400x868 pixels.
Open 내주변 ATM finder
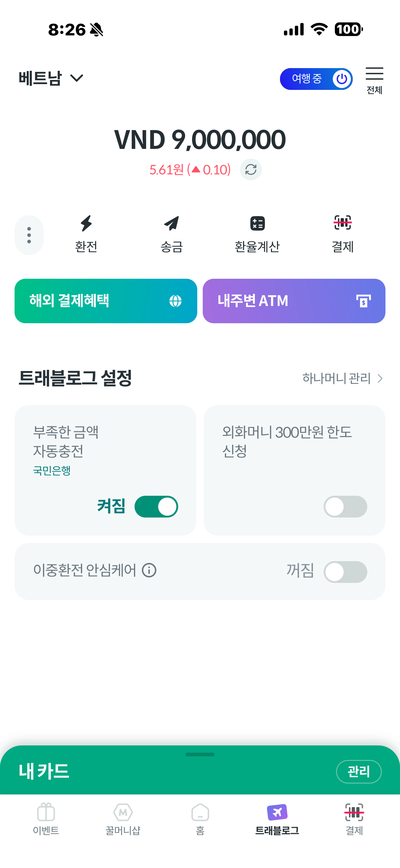coord(294,301)
